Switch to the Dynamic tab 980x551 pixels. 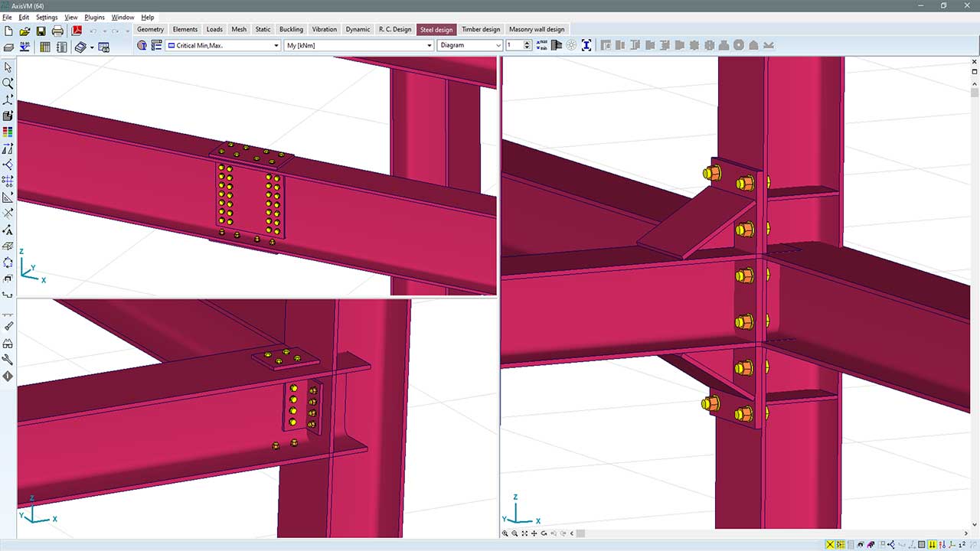[358, 29]
